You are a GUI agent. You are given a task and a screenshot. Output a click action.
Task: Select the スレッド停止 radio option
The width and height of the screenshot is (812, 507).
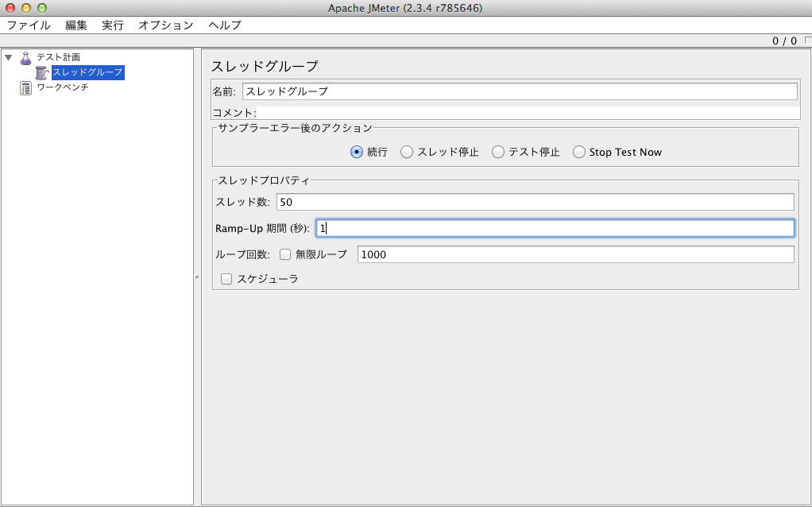[407, 152]
